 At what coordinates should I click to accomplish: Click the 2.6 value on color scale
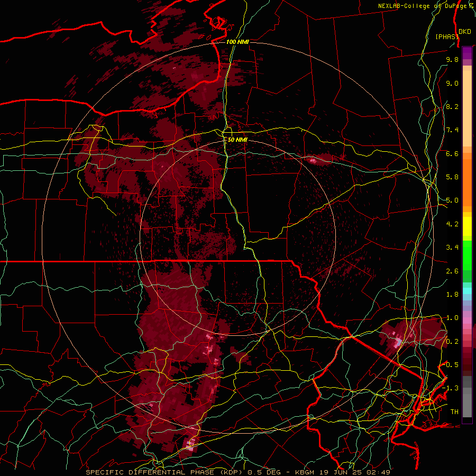click(452, 271)
